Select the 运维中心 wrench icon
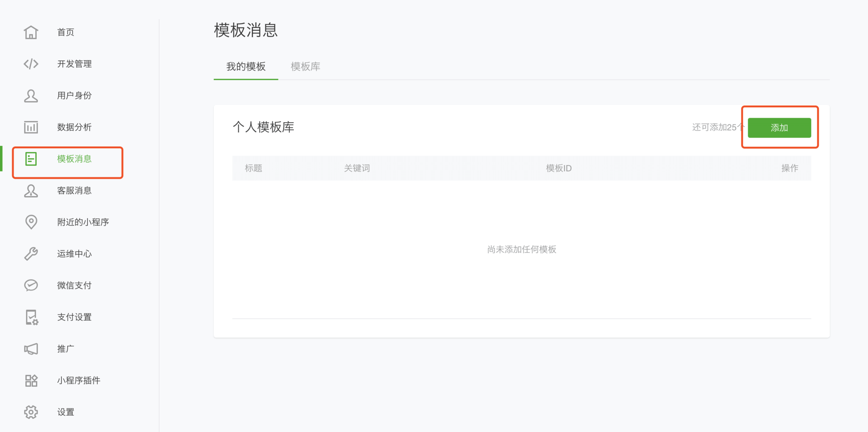868x432 pixels. pyautogui.click(x=31, y=254)
